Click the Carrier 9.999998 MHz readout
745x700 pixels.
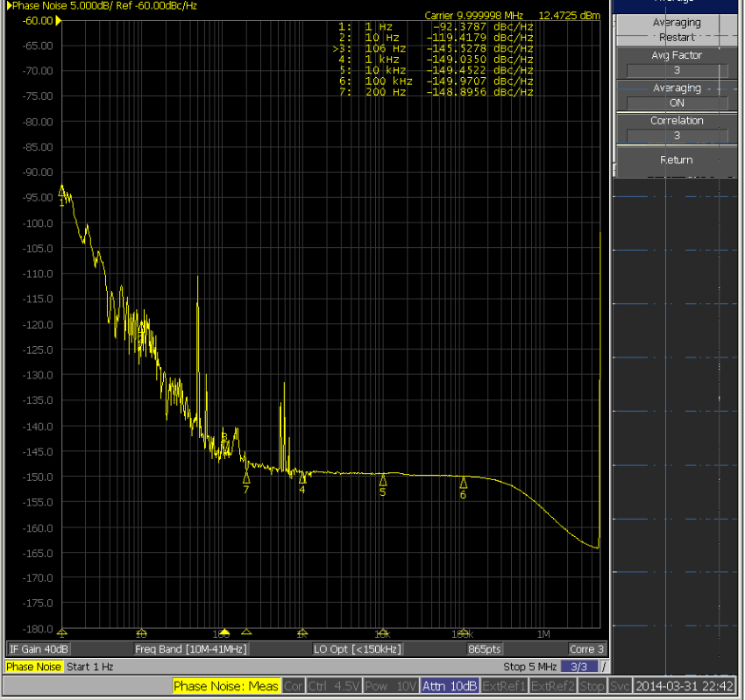pos(473,16)
